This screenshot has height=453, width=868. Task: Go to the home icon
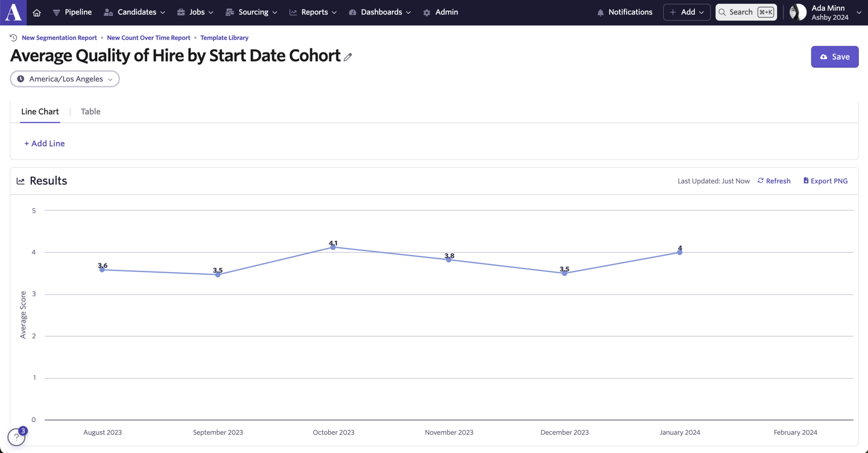click(x=37, y=13)
